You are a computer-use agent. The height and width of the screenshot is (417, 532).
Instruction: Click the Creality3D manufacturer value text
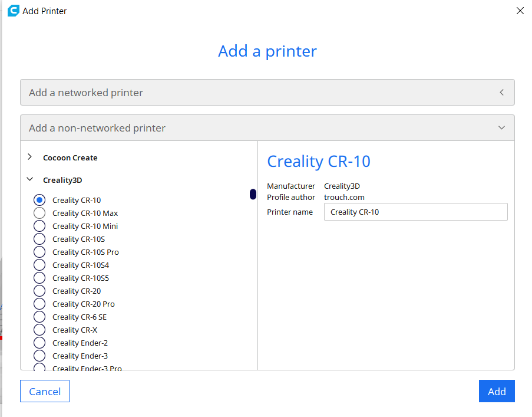pos(342,186)
